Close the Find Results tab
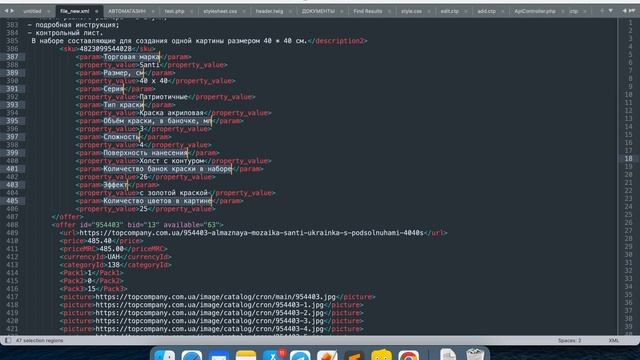Image resolution: width=640 pixels, height=360 pixels. point(389,11)
